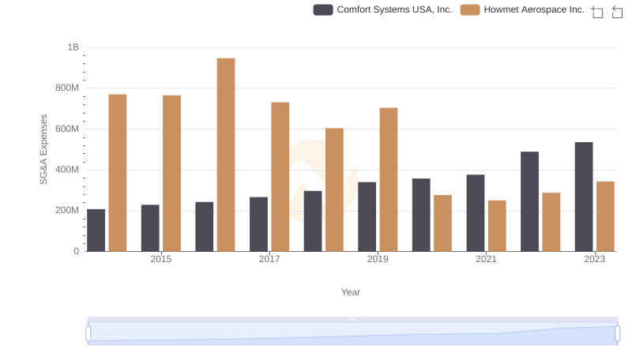Click the Comfort Systems bar for 2019

pyautogui.click(x=367, y=217)
